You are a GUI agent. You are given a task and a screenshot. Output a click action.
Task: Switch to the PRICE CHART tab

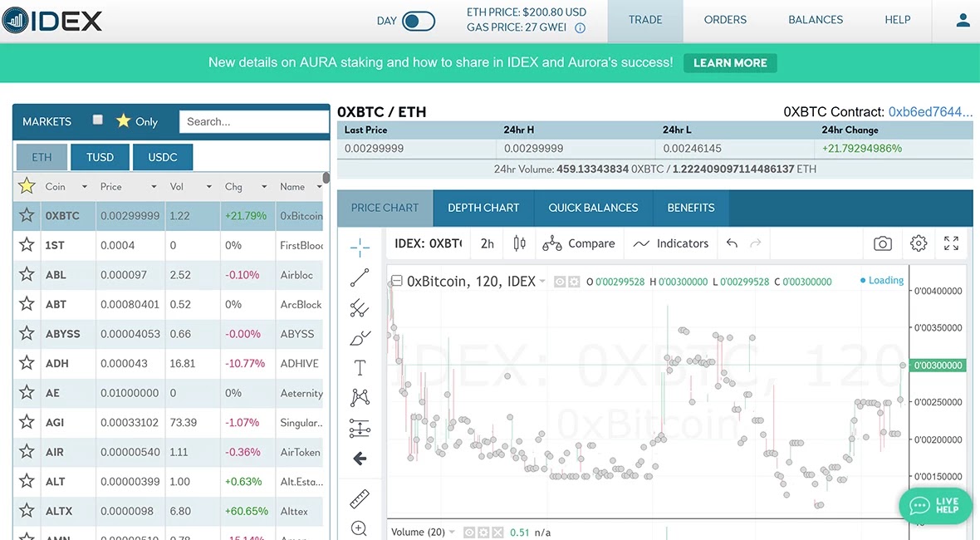click(385, 209)
